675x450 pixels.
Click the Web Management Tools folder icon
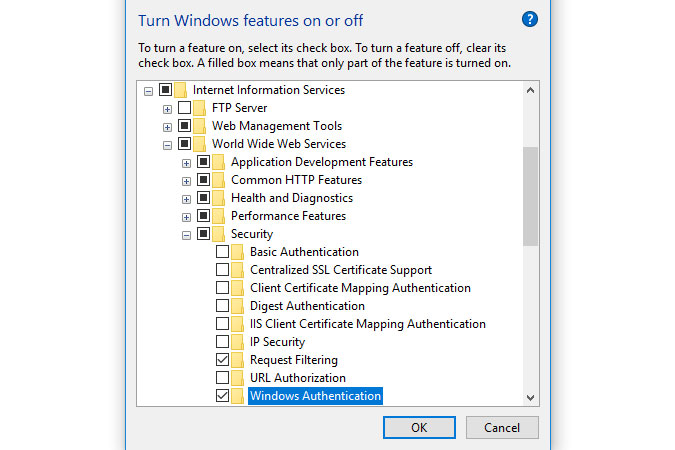coord(200,126)
